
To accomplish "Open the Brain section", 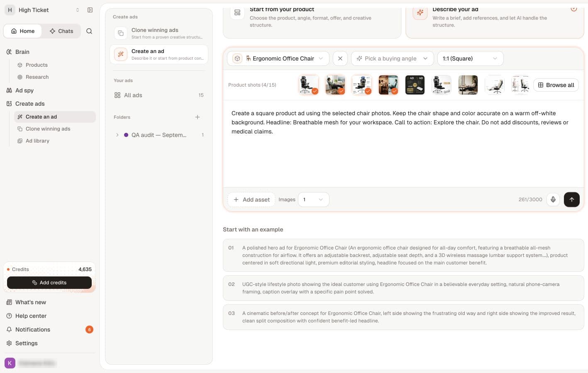I will 50,52.
